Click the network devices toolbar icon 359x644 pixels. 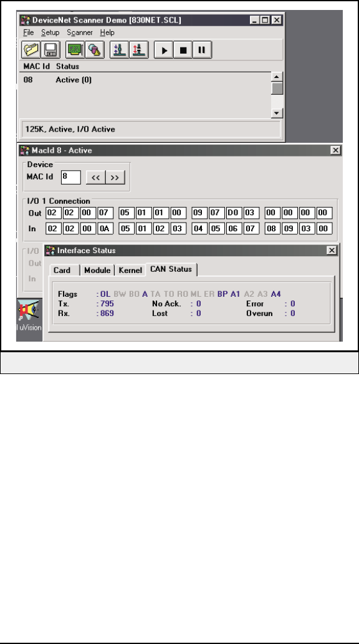coord(95,50)
